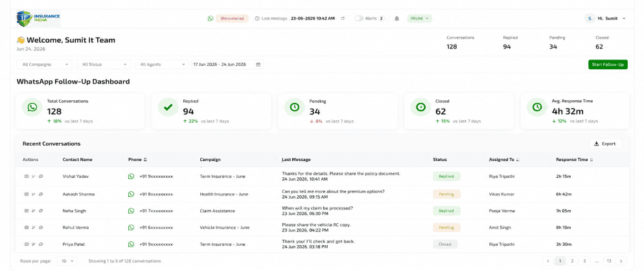Click the checkmark icon on Replied card
Screen dimensions: 644x271
(x=168, y=107)
